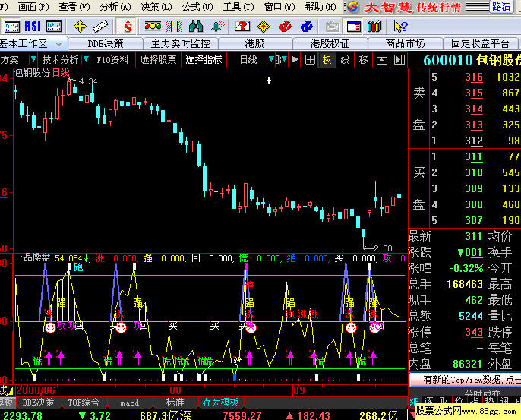
Task: Click the 传统行情 link
Action: pos(439,8)
